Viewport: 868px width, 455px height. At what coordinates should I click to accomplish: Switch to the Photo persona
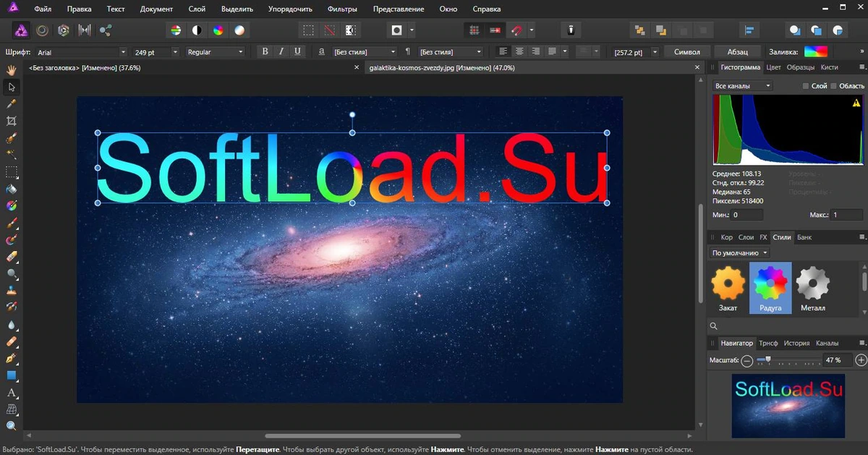[21, 30]
